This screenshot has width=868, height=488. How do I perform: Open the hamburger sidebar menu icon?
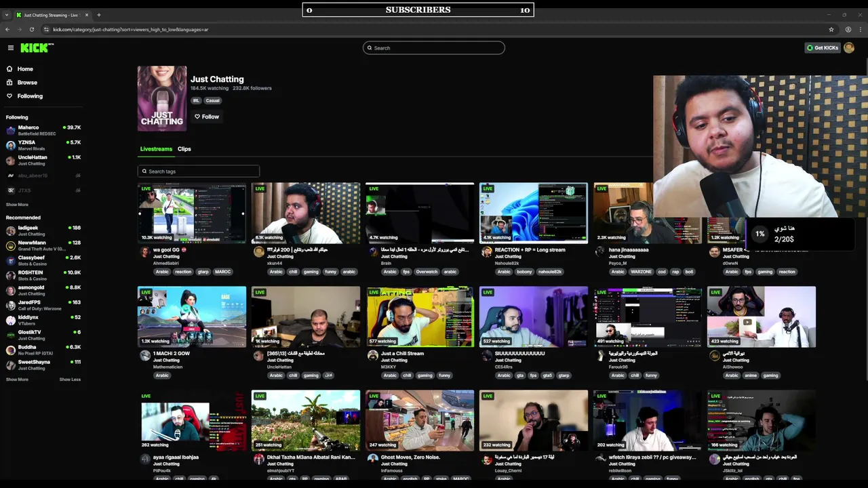[x=10, y=47]
